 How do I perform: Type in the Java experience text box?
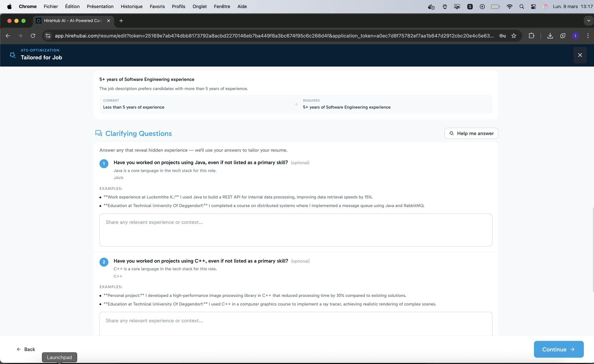[296, 230]
